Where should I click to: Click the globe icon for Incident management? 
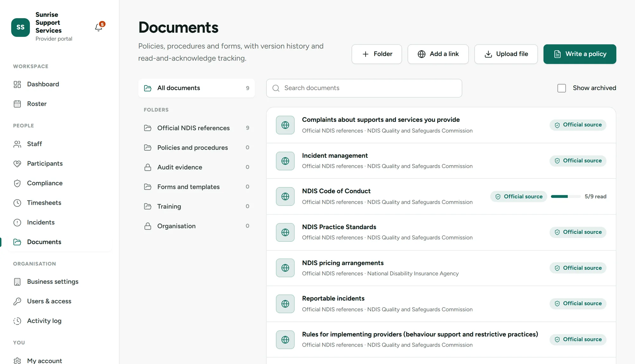pos(285,161)
